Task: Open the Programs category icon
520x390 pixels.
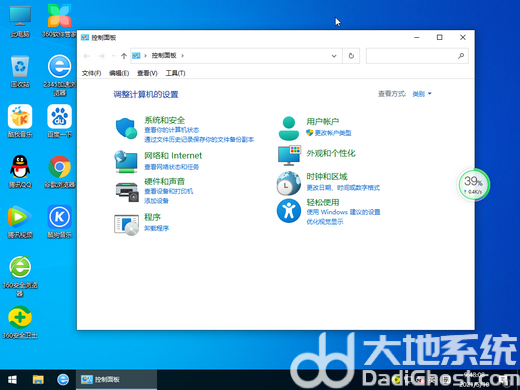Action: pos(126,224)
